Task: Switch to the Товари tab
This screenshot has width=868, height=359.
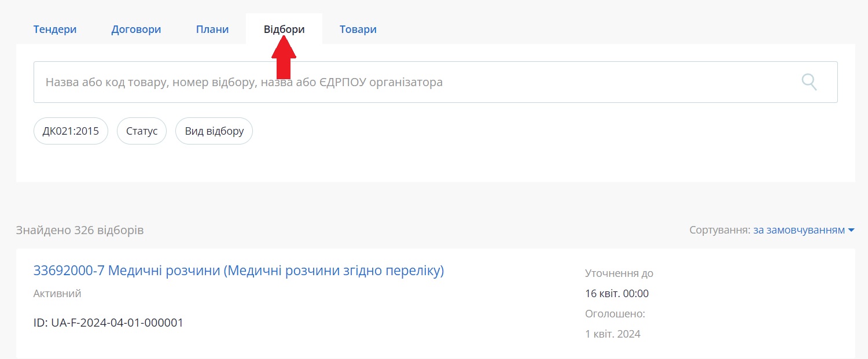Action: click(x=358, y=29)
